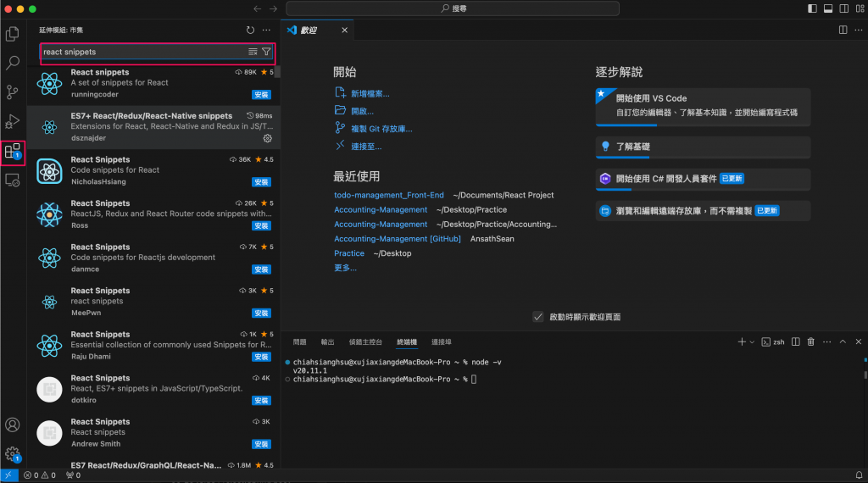Open the Manage gear icon

(12, 454)
